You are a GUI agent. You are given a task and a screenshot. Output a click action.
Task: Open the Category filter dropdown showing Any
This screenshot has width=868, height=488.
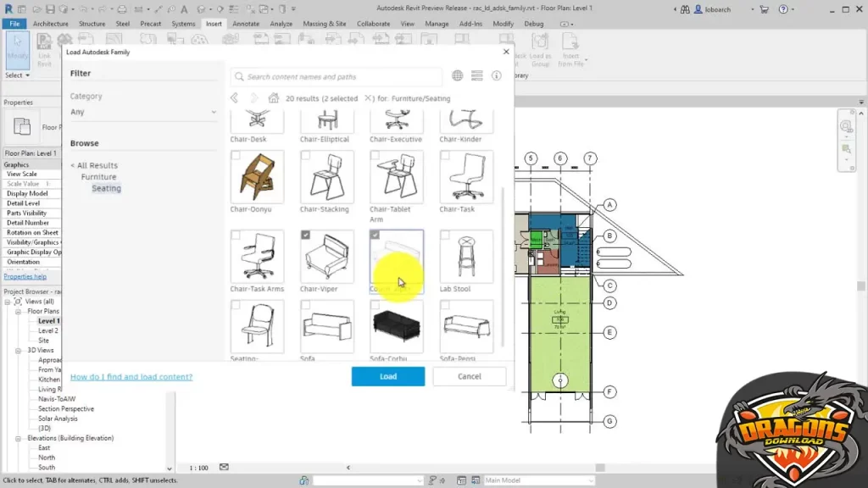(144, 111)
